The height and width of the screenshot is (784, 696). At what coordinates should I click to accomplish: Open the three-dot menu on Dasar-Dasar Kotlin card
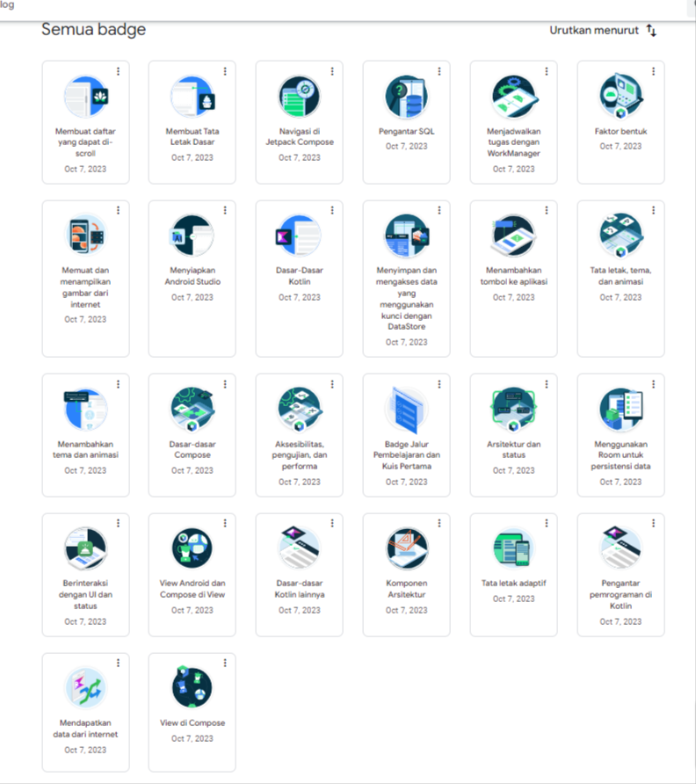coord(332,210)
